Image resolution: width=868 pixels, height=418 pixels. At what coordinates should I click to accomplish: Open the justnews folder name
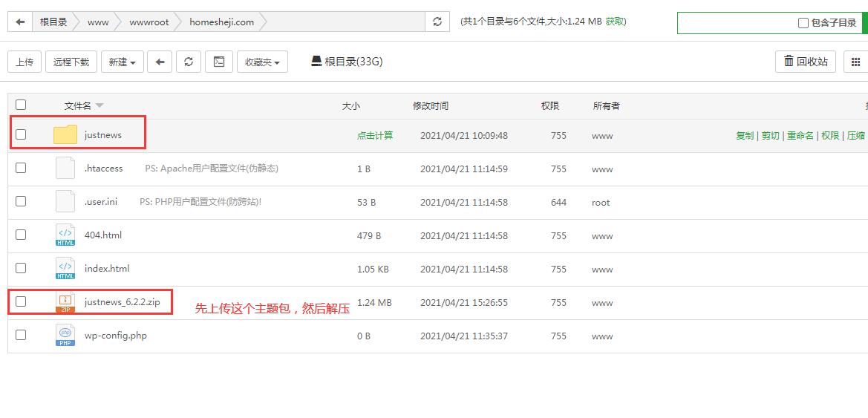pyautogui.click(x=103, y=134)
